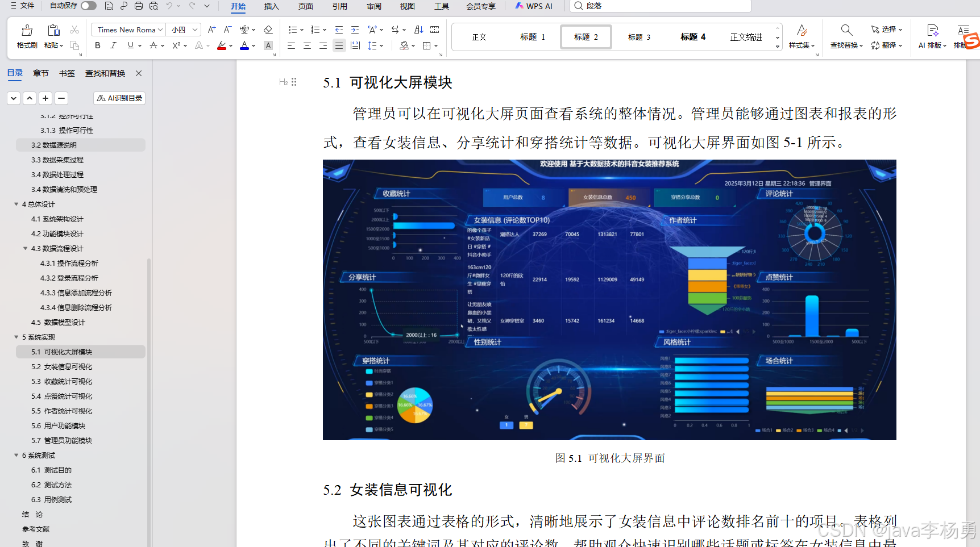The image size is (980, 547).
Task: Open AI 排版 layout tool
Action: 931,36
